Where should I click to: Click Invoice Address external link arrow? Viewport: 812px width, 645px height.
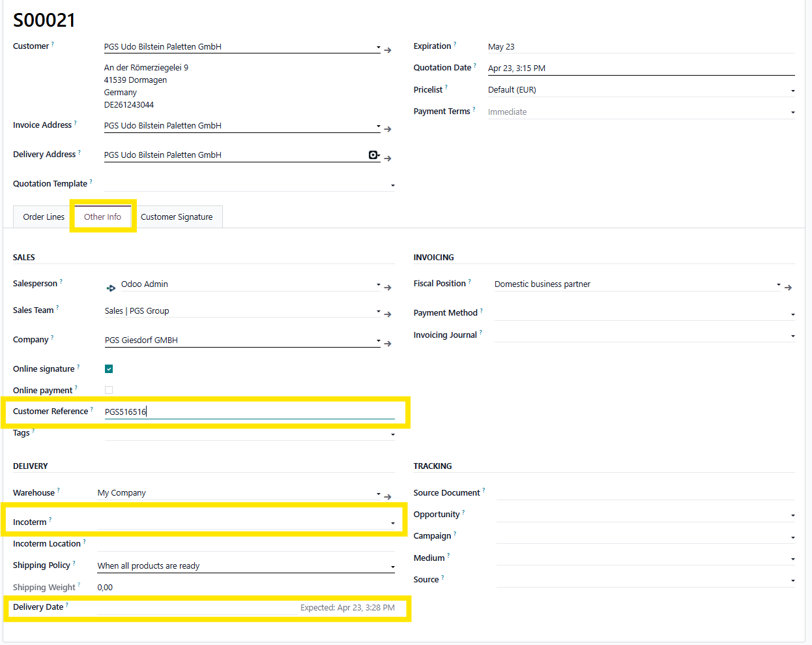pos(388,129)
